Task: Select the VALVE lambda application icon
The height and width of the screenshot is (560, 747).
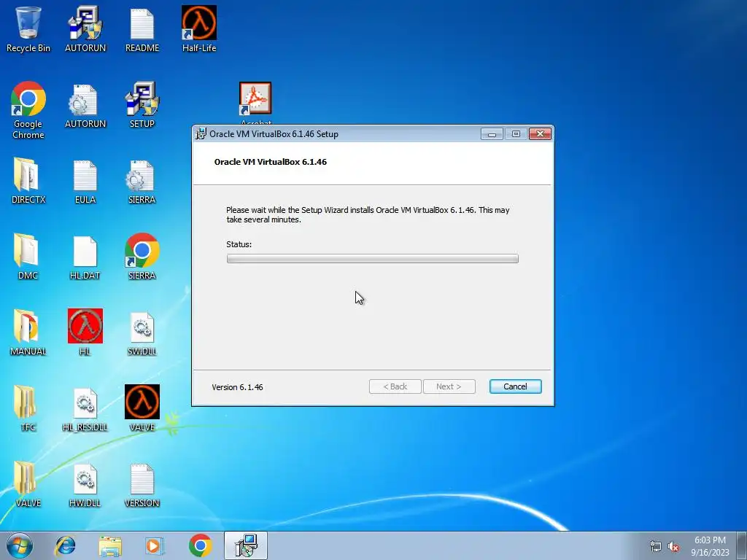Action: tap(142, 408)
